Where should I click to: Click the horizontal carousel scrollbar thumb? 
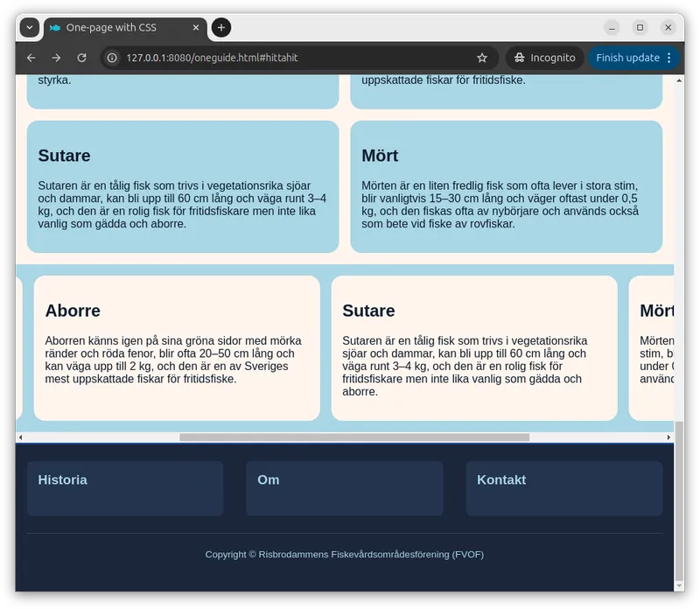[353, 437]
